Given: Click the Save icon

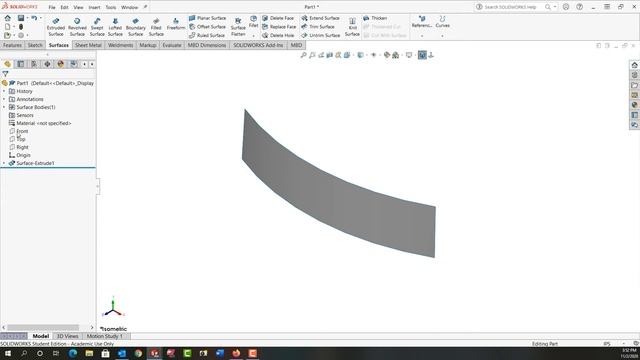Looking at the screenshot, I should click(x=21, y=18).
